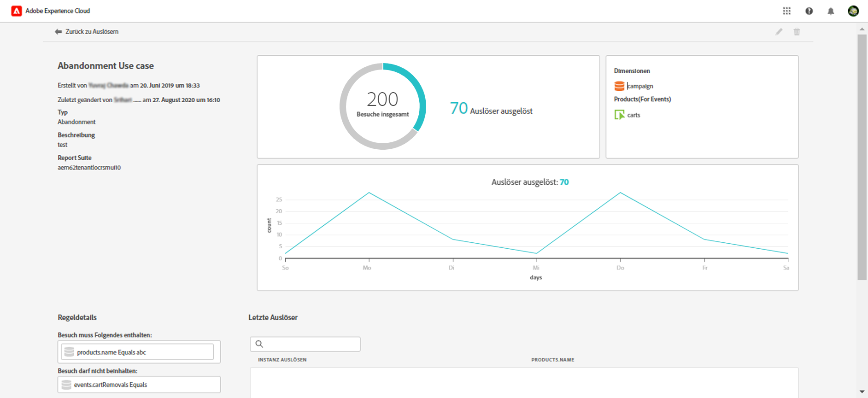Click the Report Suite value aem62tenantlocrsmul10
The width and height of the screenshot is (868, 398).
[89, 168]
